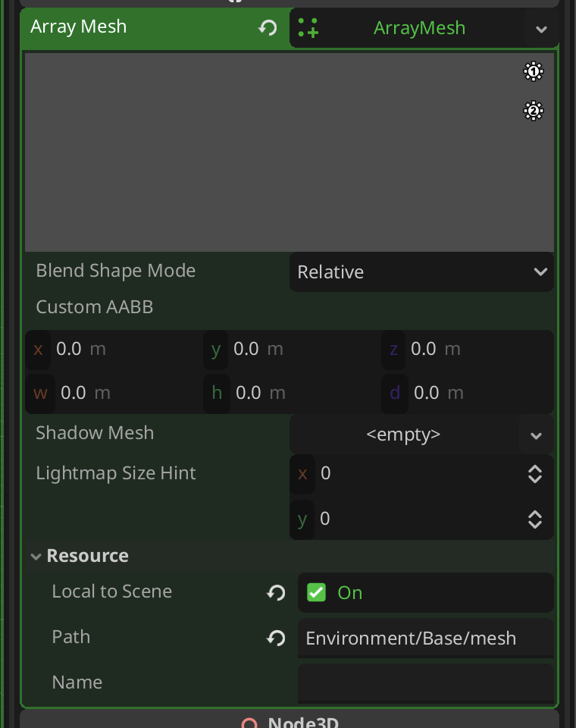Click the Lightmap Size Hint label
Viewport: 576px width, 728px height.
pos(116,473)
